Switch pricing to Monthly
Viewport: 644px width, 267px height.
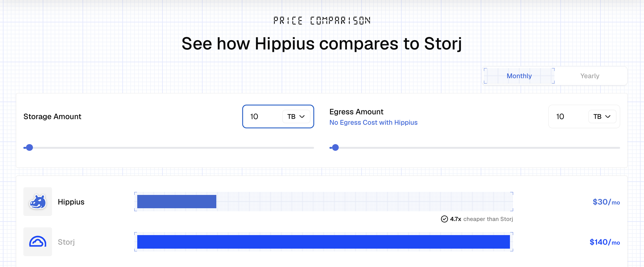tap(519, 76)
